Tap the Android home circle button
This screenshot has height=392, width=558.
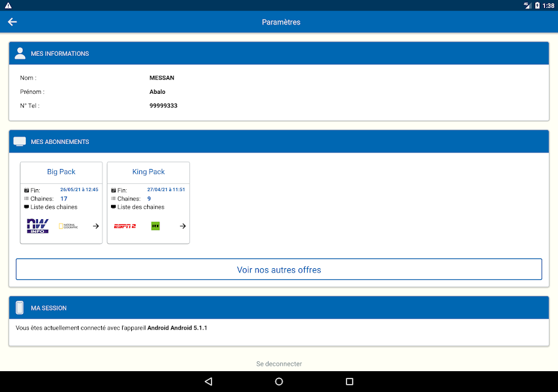click(x=279, y=382)
